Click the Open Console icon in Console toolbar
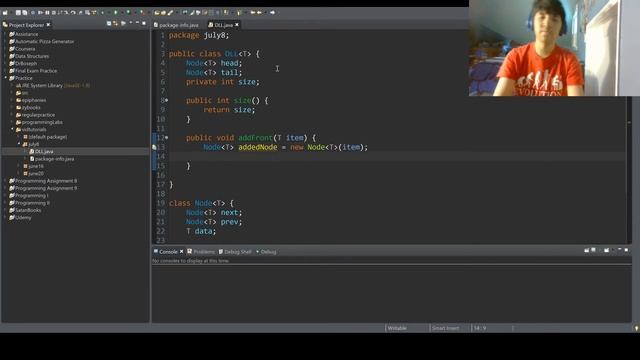 (607, 250)
